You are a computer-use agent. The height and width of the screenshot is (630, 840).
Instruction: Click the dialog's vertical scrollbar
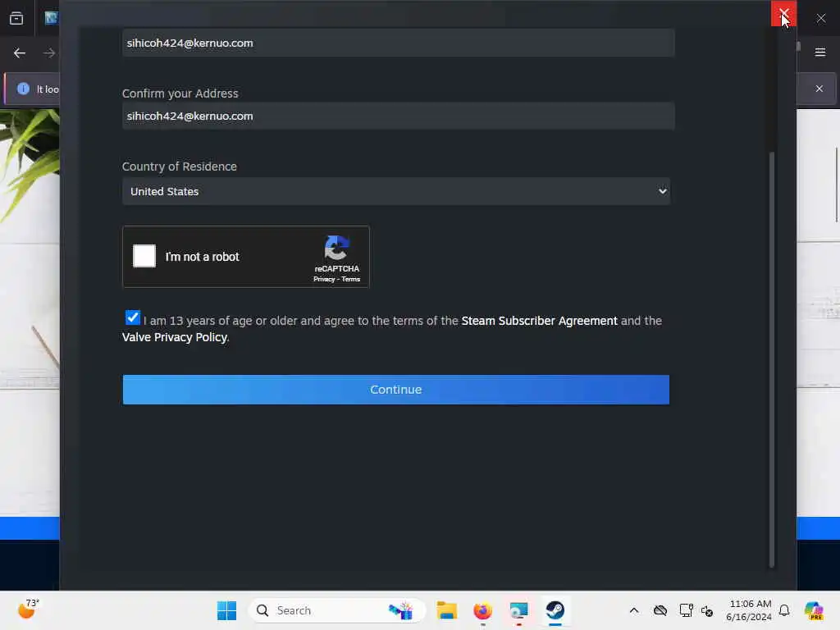pyautogui.click(x=772, y=359)
